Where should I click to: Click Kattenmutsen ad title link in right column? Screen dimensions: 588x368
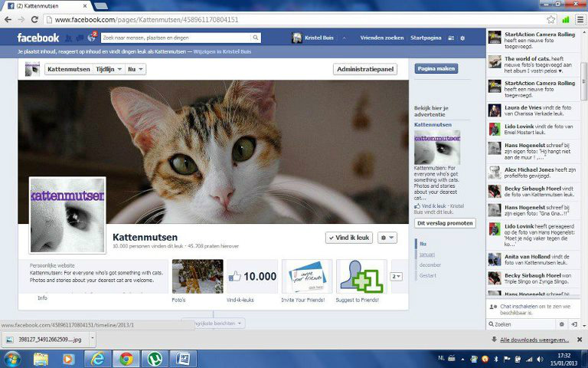pos(433,125)
